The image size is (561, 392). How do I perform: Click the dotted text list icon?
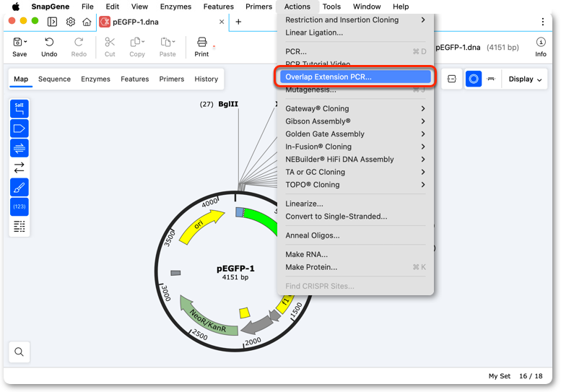pos(19,227)
